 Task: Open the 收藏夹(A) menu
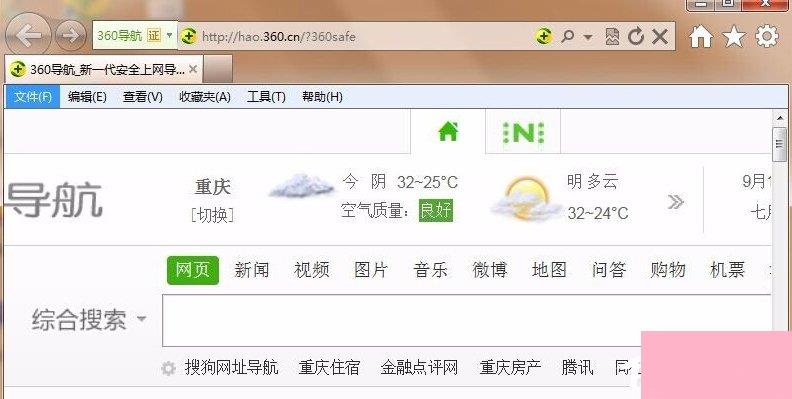(205, 96)
